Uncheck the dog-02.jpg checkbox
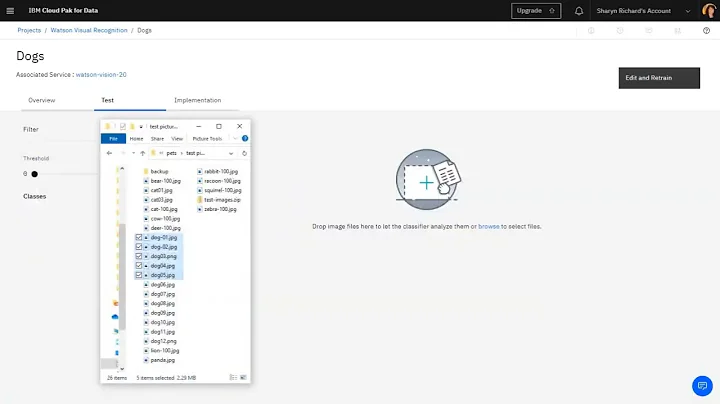 point(139,247)
